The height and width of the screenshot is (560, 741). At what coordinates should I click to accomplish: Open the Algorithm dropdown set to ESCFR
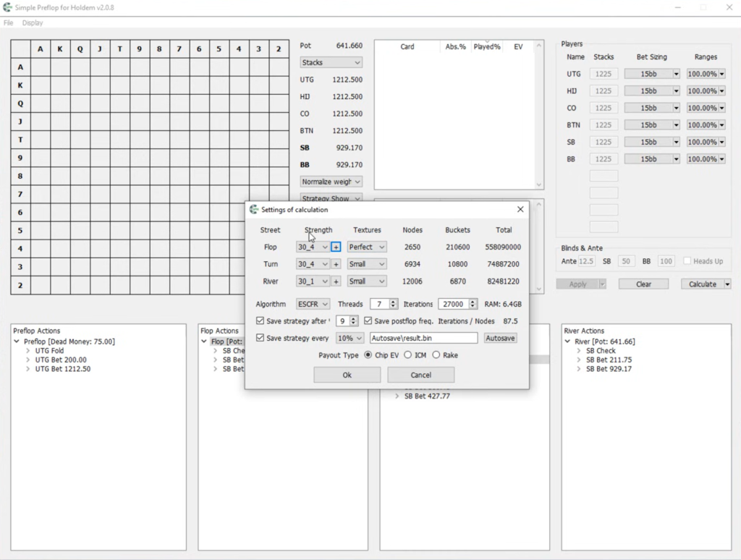click(313, 304)
